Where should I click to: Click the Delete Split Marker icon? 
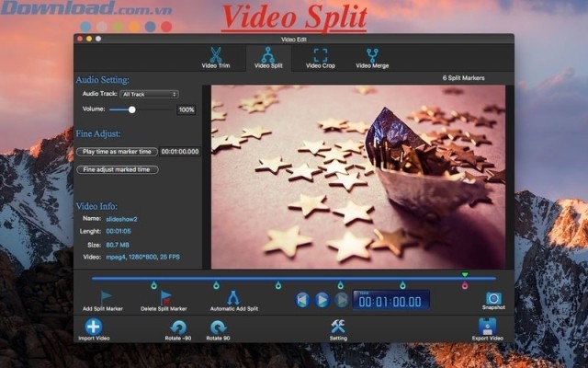(165, 298)
